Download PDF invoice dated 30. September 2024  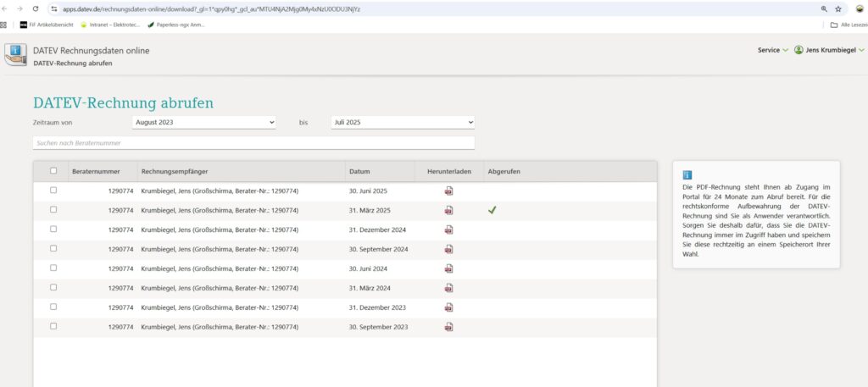pyautogui.click(x=448, y=249)
